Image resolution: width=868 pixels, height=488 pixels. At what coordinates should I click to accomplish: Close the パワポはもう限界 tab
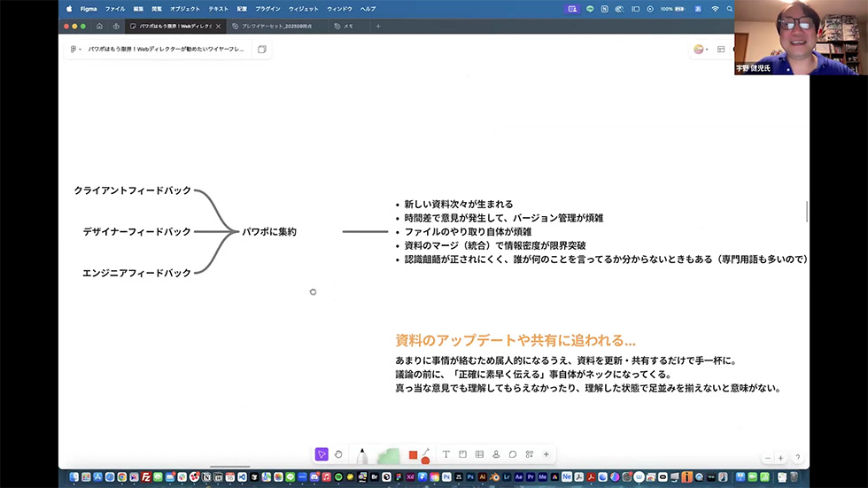218,26
